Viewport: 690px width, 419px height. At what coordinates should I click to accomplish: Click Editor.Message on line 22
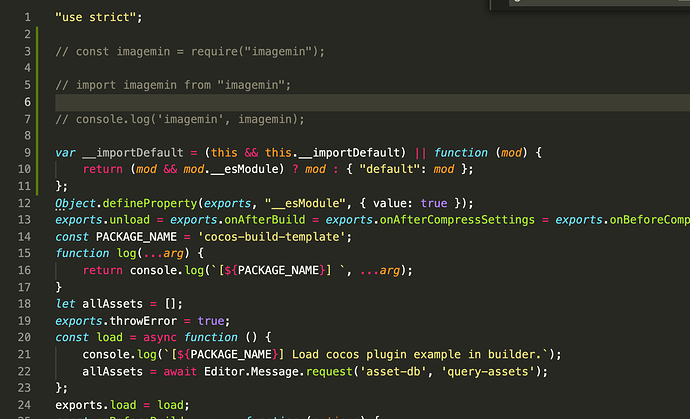pyautogui.click(x=251, y=372)
